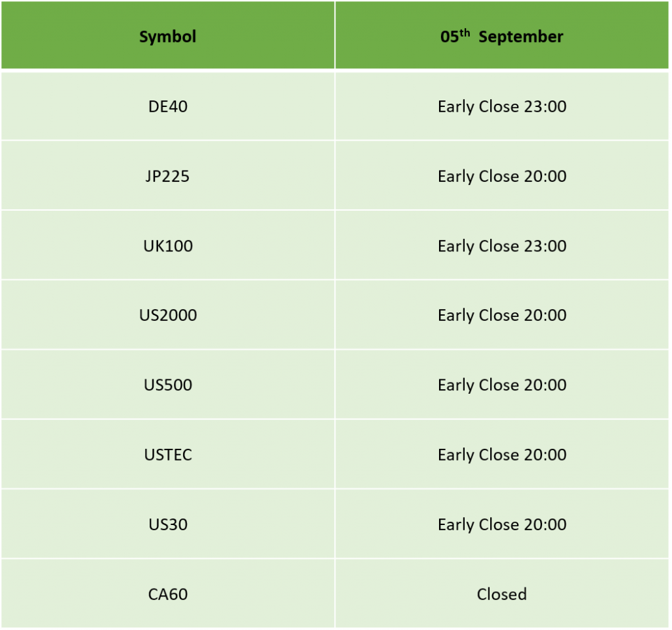Click the word September in the header

[520, 37]
